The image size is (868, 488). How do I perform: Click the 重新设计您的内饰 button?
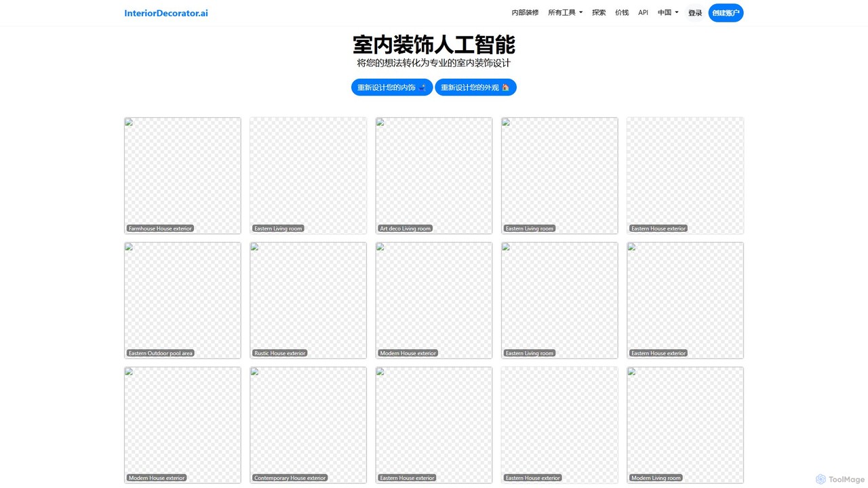coord(392,87)
